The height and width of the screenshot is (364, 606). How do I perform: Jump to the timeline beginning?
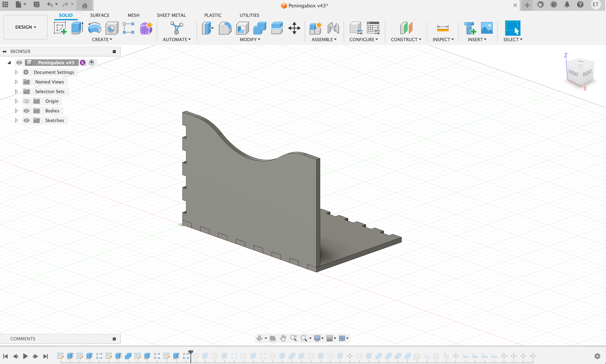[5, 356]
